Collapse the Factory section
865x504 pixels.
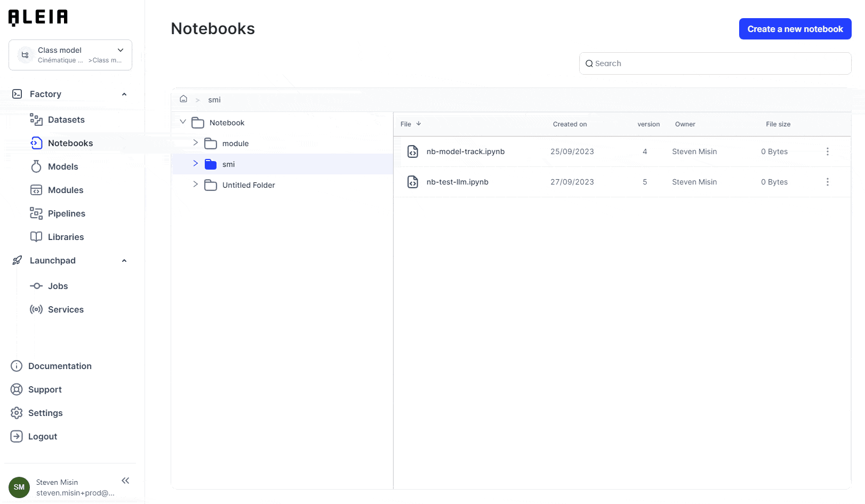(124, 94)
